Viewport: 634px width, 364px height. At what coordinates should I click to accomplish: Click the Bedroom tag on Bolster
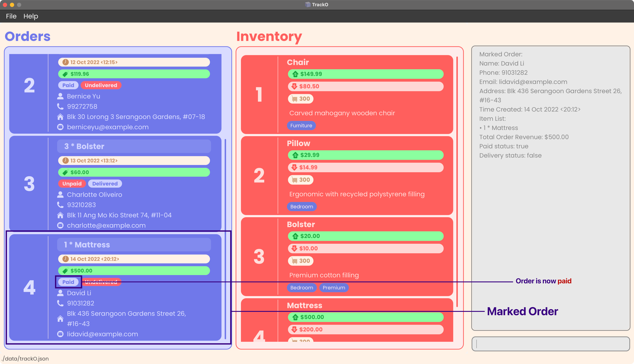click(302, 287)
